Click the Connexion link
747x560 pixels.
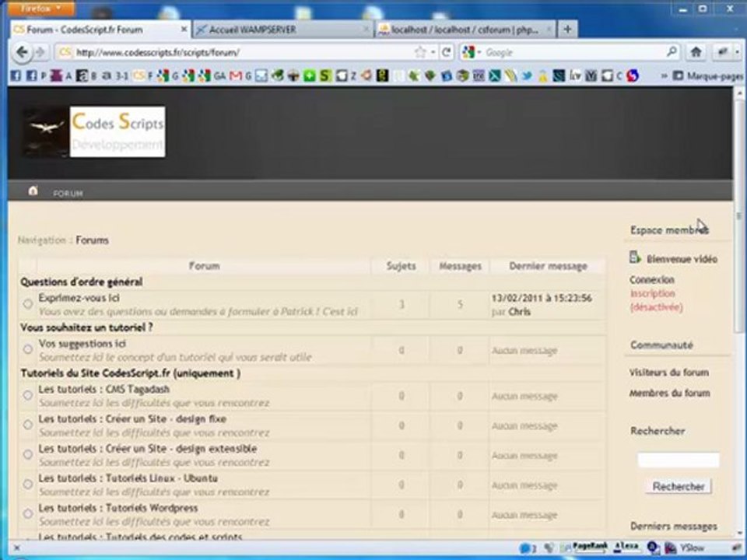point(652,279)
